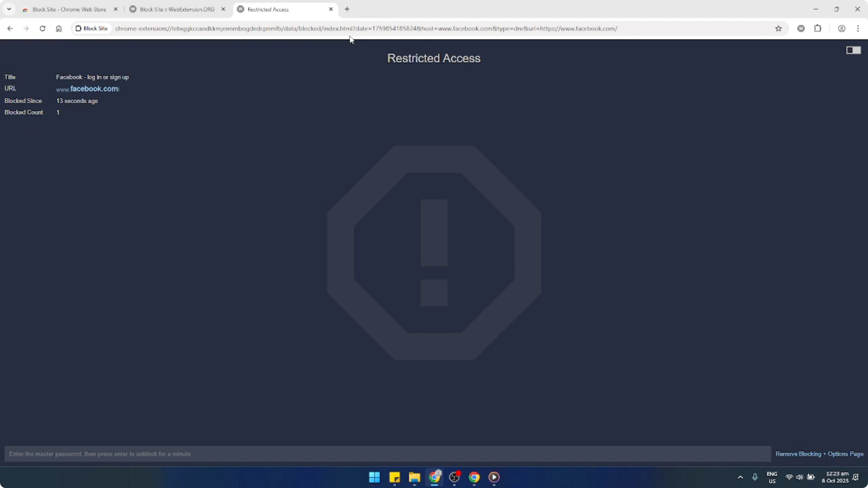Open the Chrome three-dot menu

(858, 29)
